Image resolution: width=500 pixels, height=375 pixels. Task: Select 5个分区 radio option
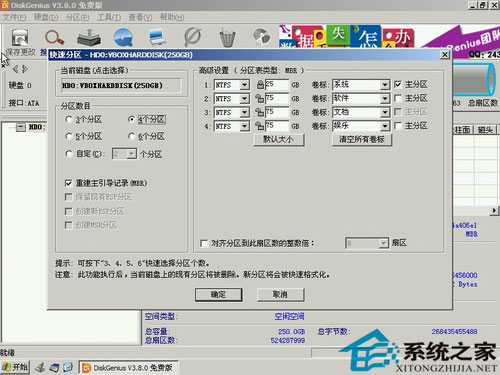tap(69, 136)
